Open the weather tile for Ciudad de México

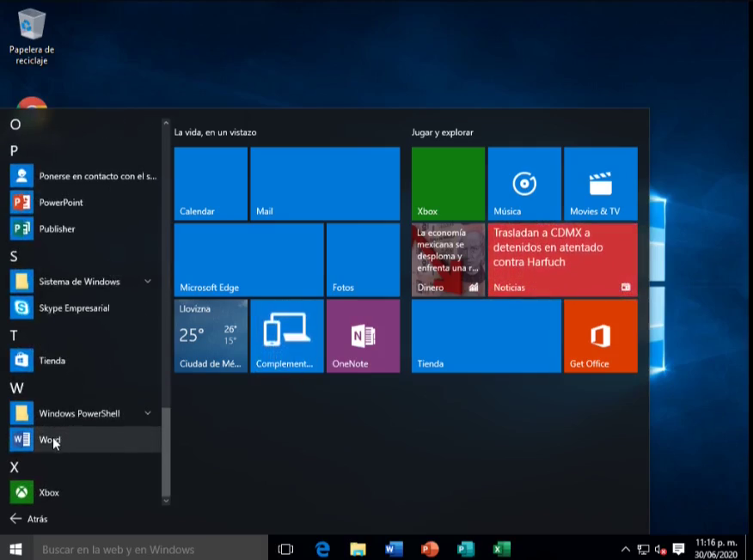click(211, 336)
